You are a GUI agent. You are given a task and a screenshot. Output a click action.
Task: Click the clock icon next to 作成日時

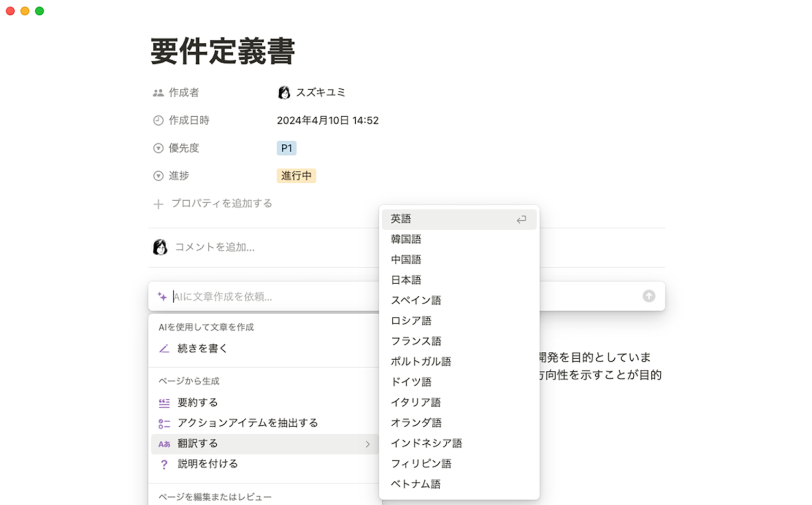pyautogui.click(x=158, y=120)
